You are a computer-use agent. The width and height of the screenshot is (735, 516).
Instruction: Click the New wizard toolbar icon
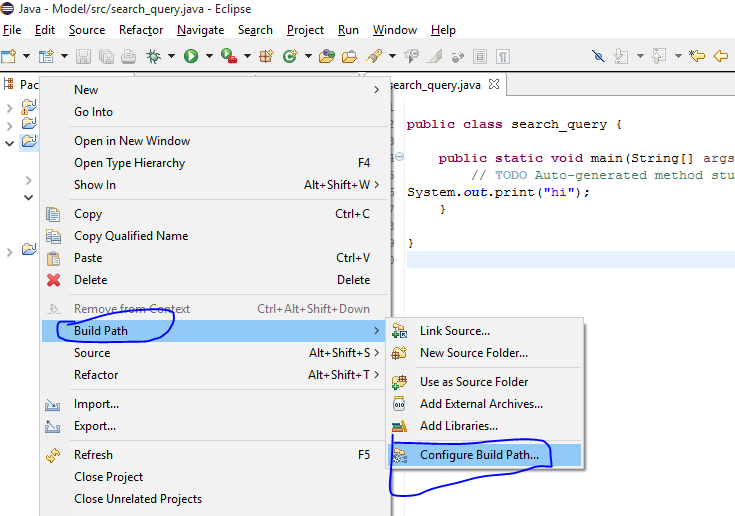coord(9,56)
